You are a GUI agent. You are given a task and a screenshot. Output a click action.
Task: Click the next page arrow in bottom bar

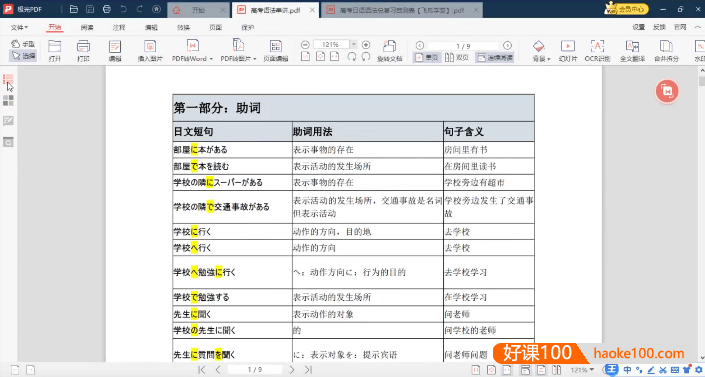point(291,370)
